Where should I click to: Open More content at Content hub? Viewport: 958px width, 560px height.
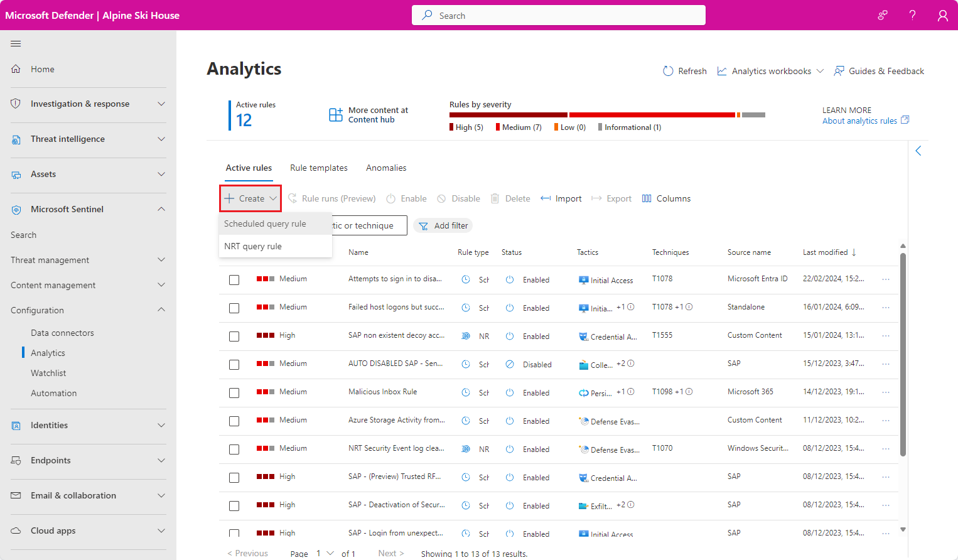tap(369, 115)
